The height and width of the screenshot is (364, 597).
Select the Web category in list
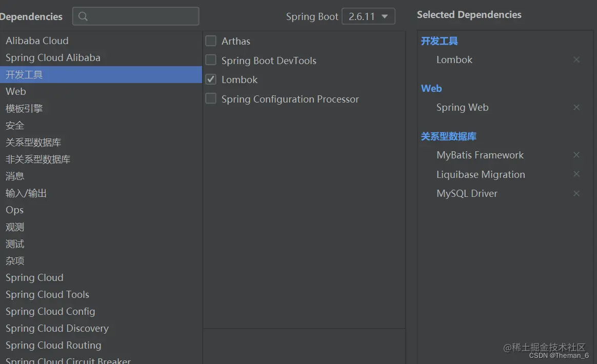[x=101, y=91]
